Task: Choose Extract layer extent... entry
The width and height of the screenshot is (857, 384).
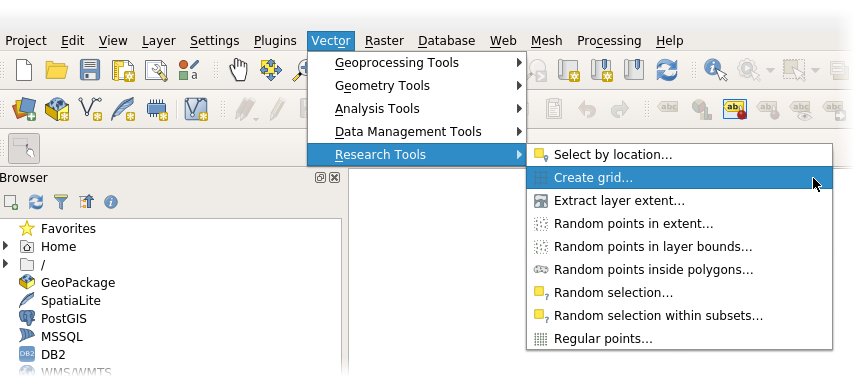Action: 679,200
